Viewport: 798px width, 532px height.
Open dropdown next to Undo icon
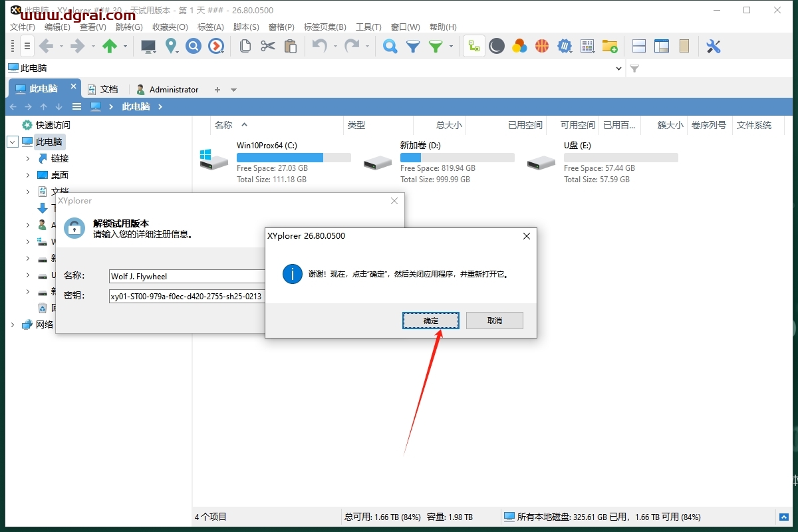click(336, 46)
